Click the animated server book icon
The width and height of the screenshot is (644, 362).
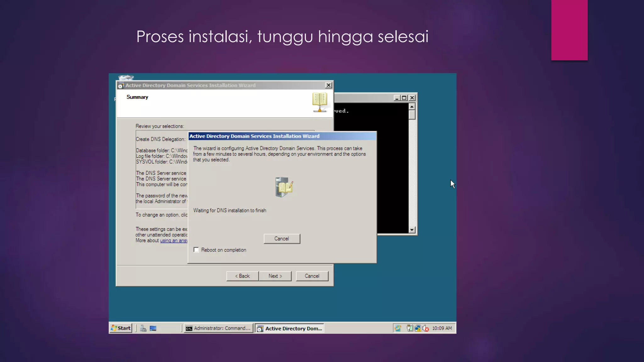(x=284, y=187)
